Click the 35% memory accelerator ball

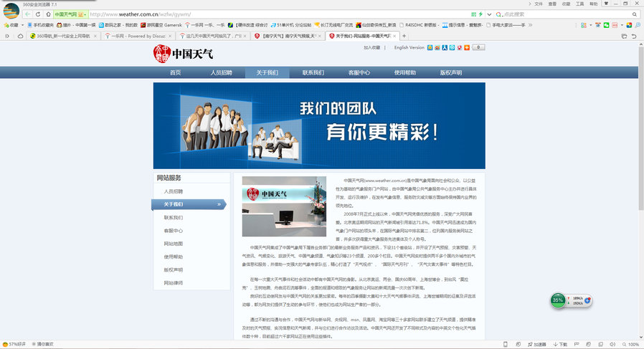point(558,300)
